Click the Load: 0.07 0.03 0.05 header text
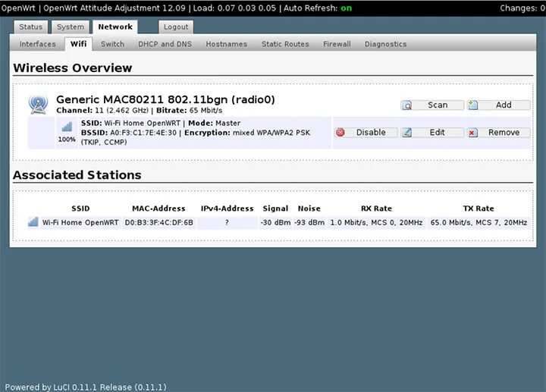 [x=234, y=8]
